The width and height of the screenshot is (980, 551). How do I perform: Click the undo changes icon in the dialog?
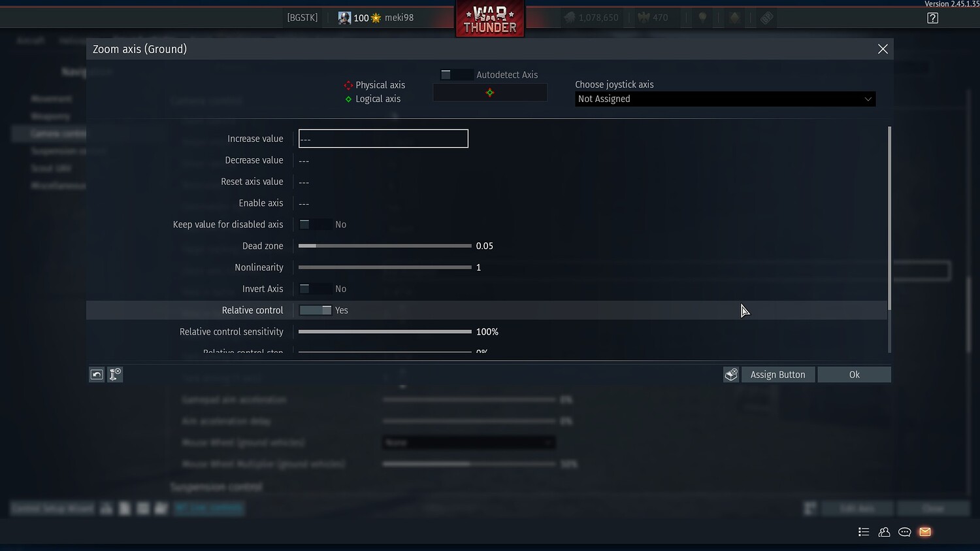pos(96,374)
